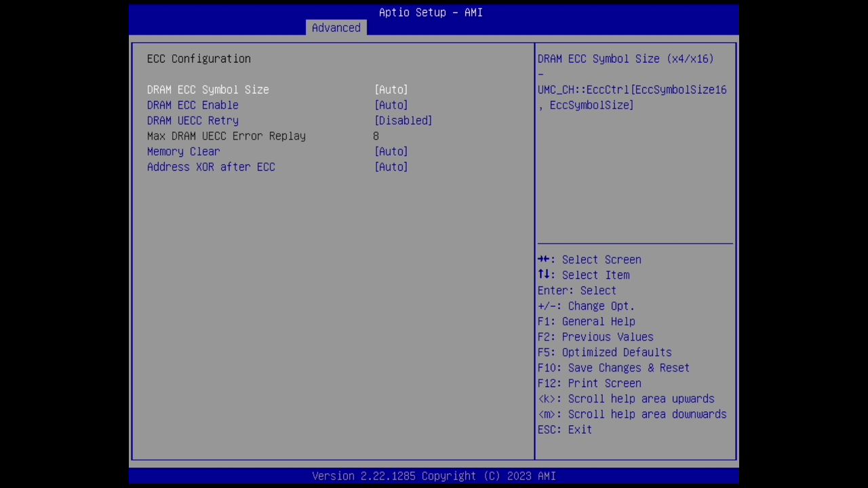Click F12: Print Screen hint
The height and width of the screenshot is (488, 868).
click(x=589, y=384)
